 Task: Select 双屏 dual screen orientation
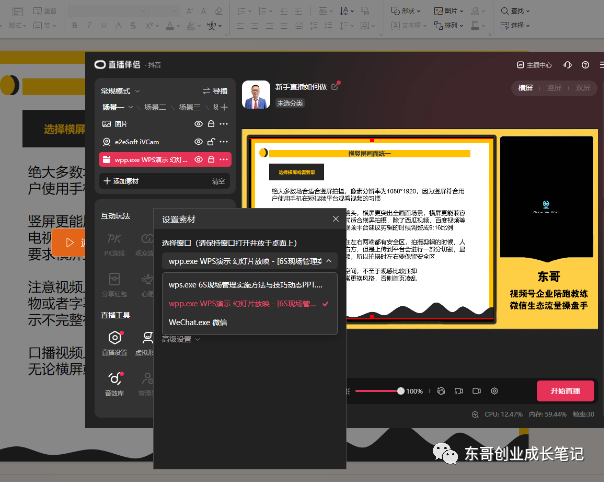[x=582, y=88]
